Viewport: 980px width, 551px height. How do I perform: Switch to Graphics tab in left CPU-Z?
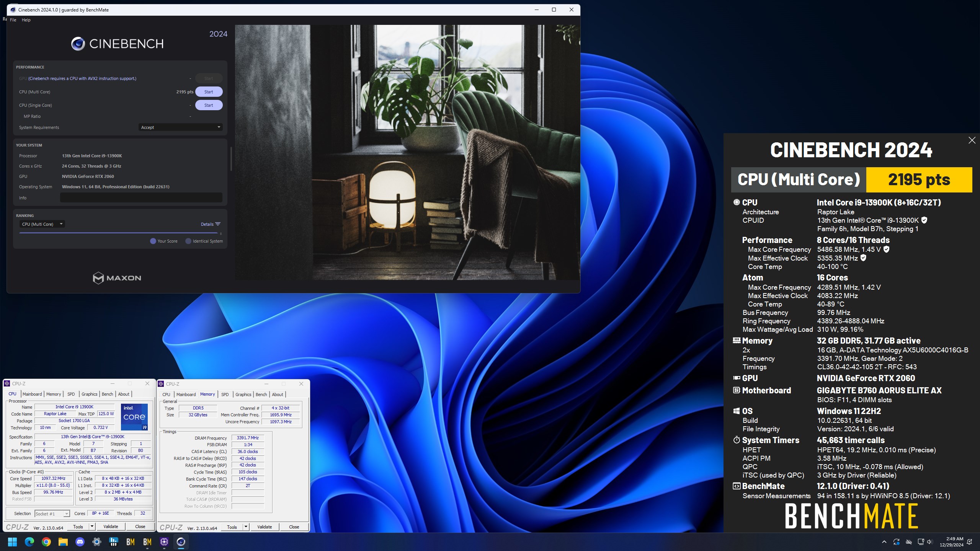click(x=90, y=394)
